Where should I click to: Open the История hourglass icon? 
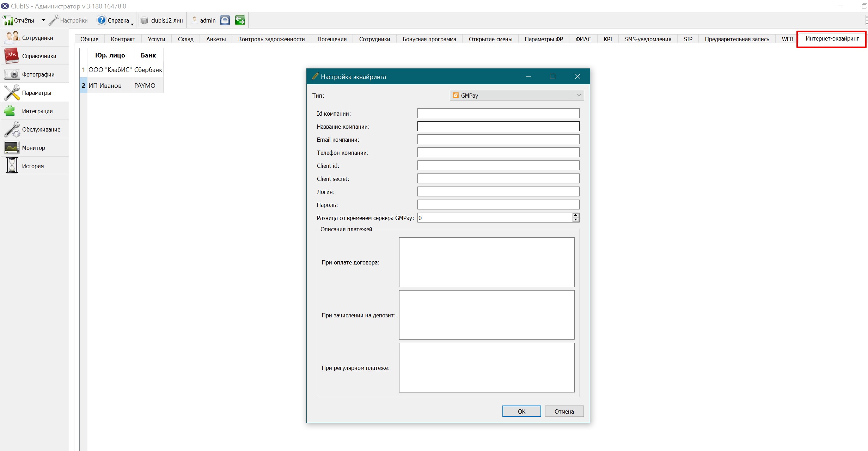[12, 165]
